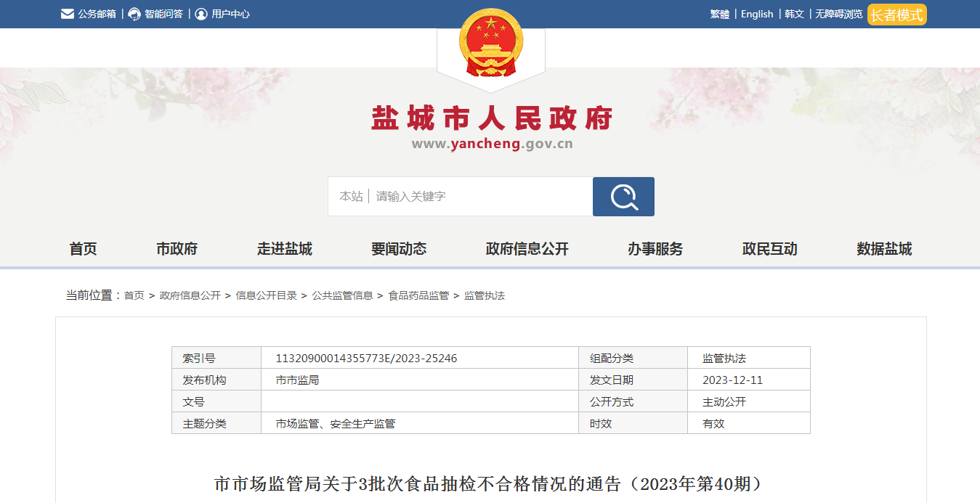Open 政府信息公开 menu item
This screenshot has height=503, width=980.
click(527, 249)
